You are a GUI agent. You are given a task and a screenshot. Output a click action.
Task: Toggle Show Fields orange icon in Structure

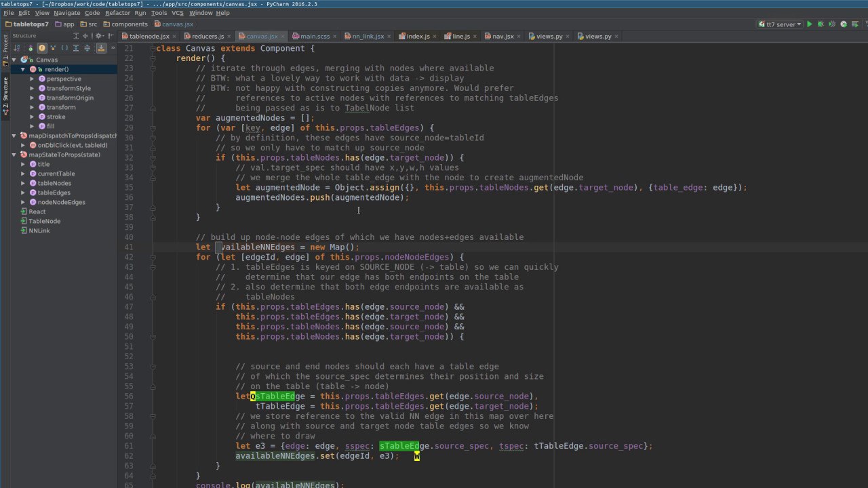click(x=42, y=47)
